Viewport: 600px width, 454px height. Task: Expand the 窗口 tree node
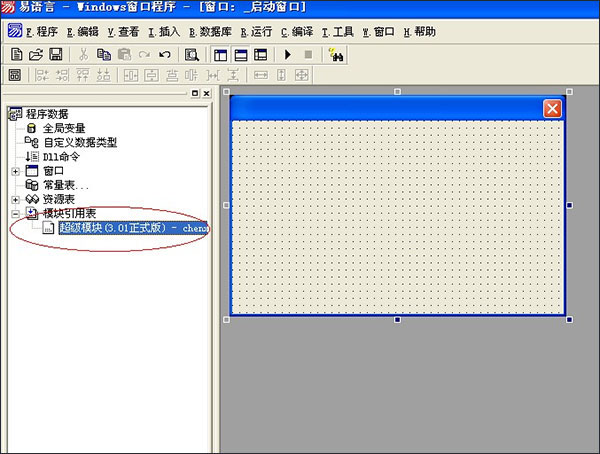click(x=15, y=171)
